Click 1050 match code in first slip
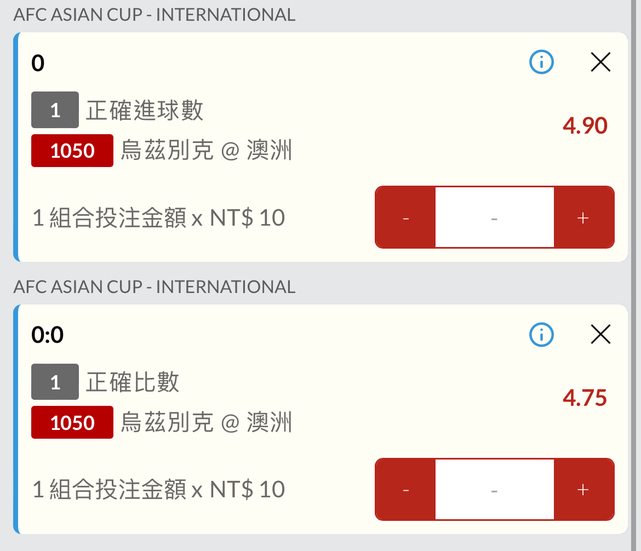 [x=72, y=151]
